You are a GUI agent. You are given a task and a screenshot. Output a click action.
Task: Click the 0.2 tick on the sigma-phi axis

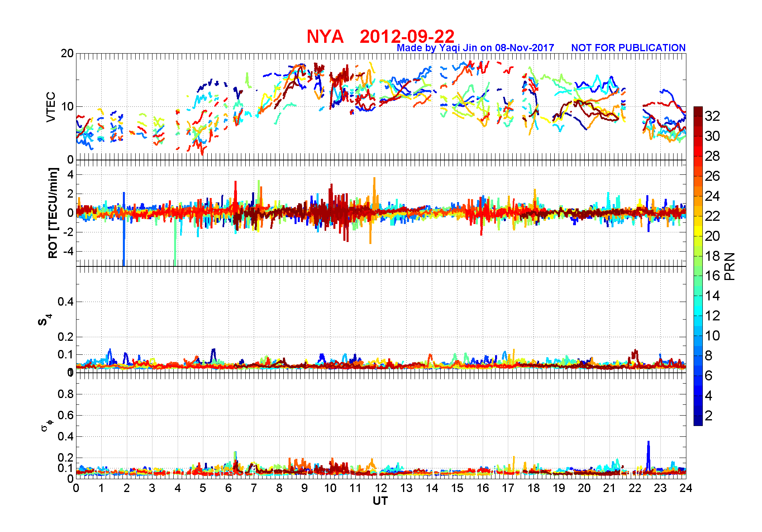[x=66, y=458]
